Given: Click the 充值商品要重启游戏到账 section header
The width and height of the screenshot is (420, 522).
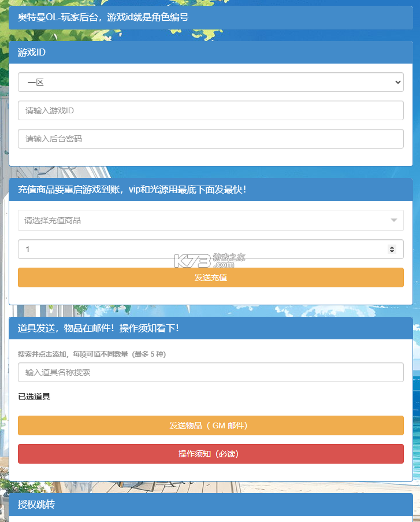Looking at the screenshot, I should click(x=211, y=190).
